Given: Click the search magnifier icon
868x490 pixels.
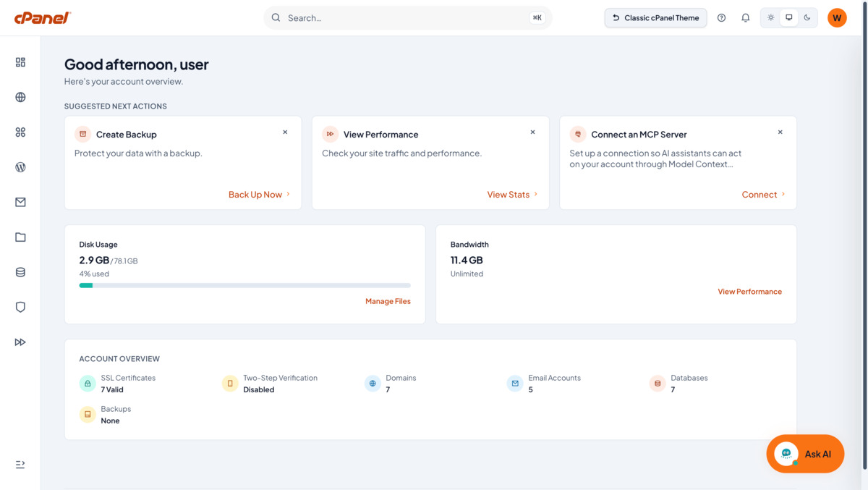Looking at the screenshot, I should [x=276, y=17].
